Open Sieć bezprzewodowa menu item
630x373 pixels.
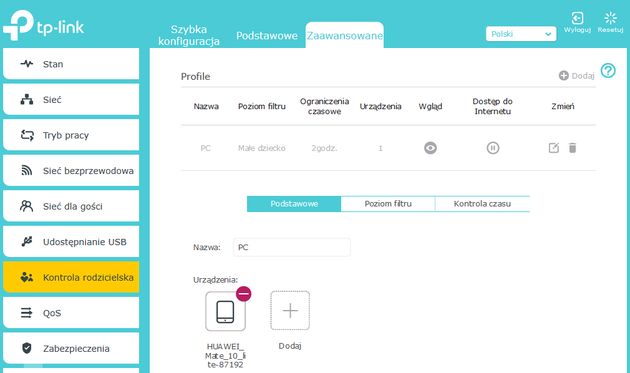click(x=71, y=170)
